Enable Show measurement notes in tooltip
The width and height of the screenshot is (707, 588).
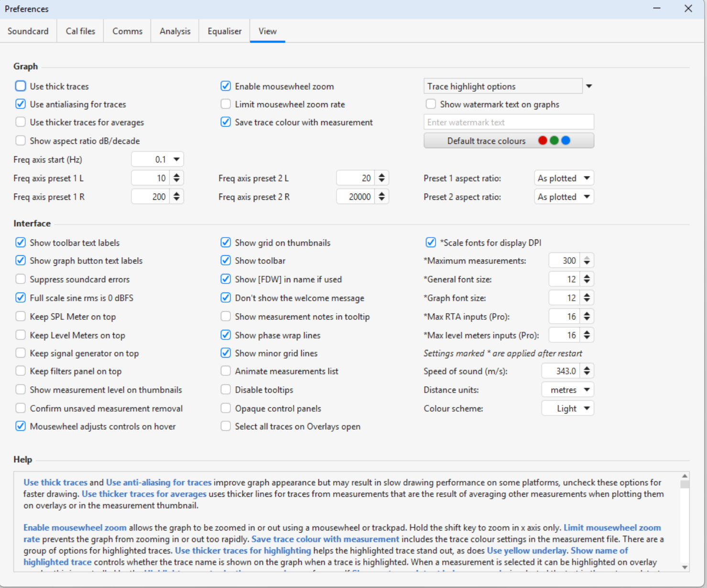(x=226, y=316)
